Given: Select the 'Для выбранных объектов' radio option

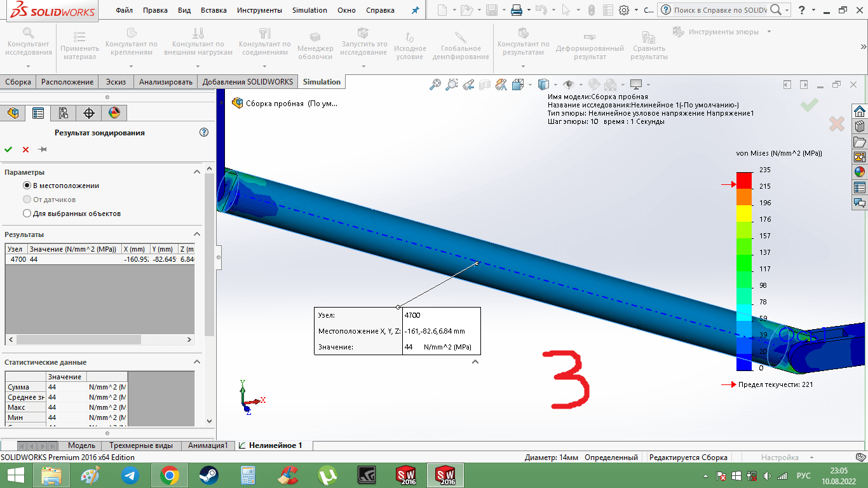Looking at the screenshot, I should pos(27,213).
